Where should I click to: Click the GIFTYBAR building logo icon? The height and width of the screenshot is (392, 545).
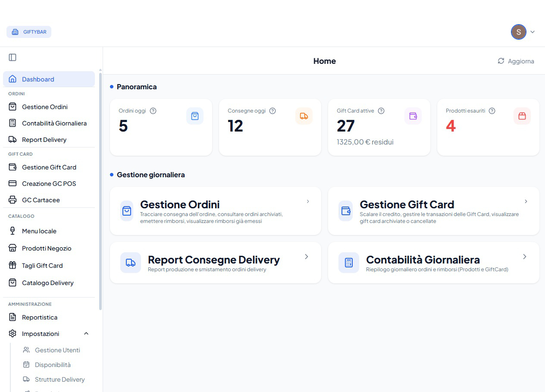pyautogui.click(x=15, y=32)
